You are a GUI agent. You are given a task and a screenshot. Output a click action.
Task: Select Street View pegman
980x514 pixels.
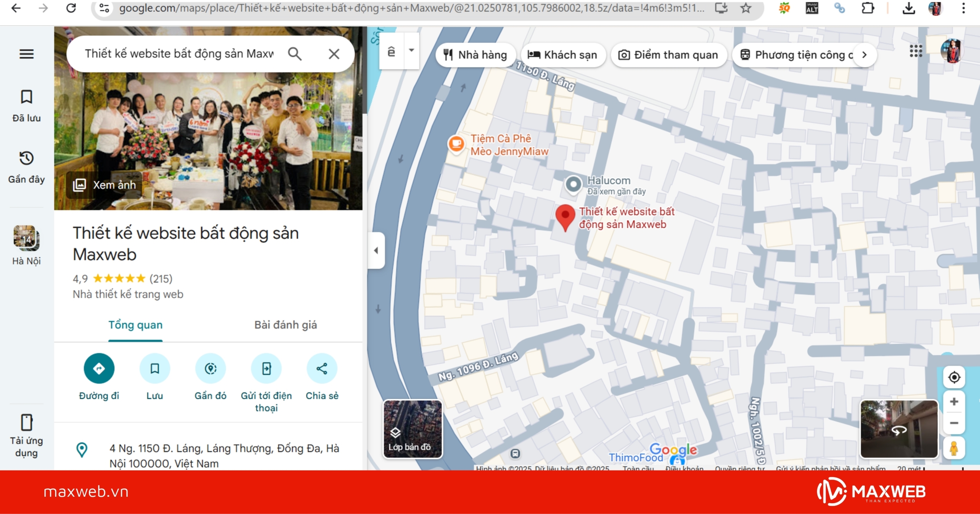pyautogui.click(x=954, y=448)
